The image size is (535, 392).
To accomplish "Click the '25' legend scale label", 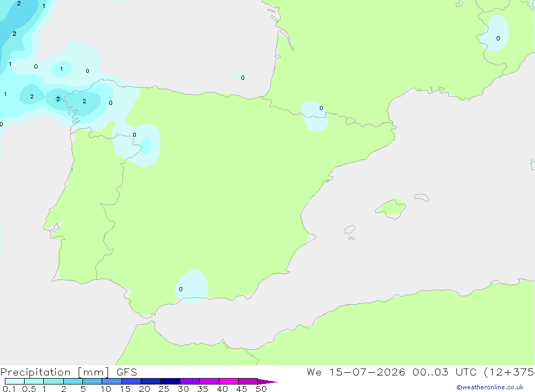I will click(x=164, y=389).
